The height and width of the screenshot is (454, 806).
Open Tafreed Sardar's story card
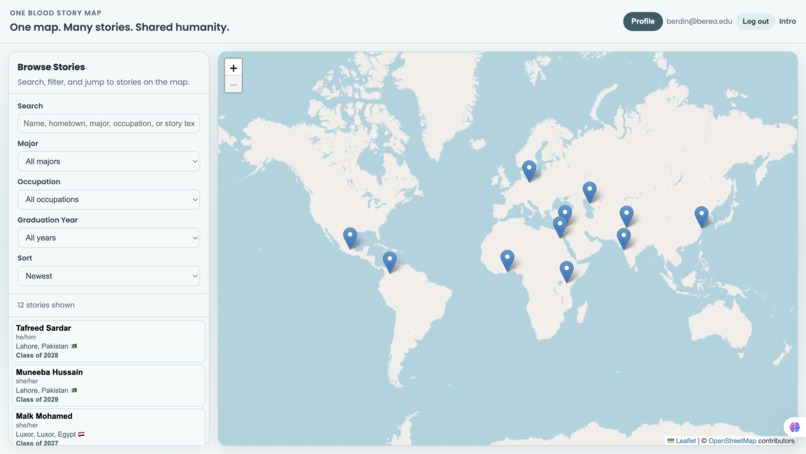coord(108,341)
